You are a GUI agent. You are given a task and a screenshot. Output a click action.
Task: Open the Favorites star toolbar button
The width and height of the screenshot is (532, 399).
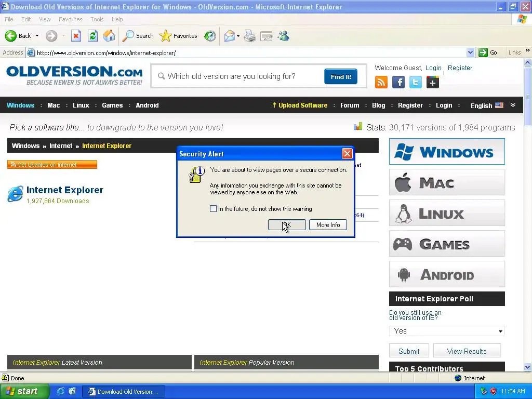click(x=179, y=36)
